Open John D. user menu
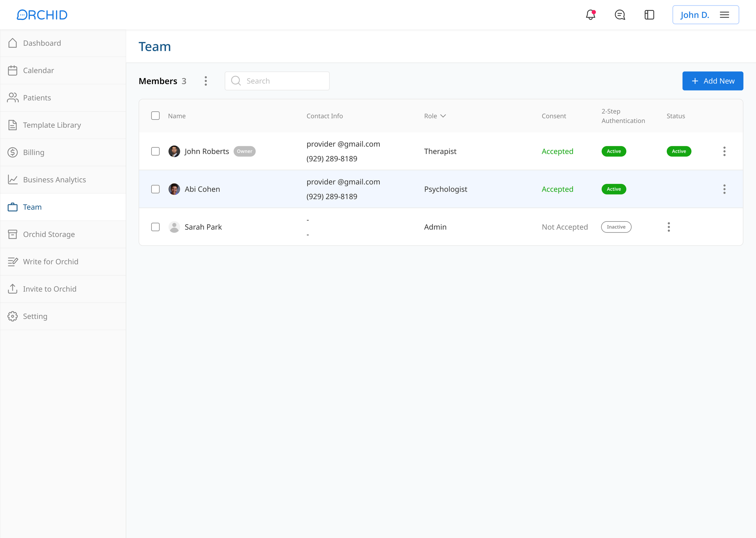 click(705, 15)
